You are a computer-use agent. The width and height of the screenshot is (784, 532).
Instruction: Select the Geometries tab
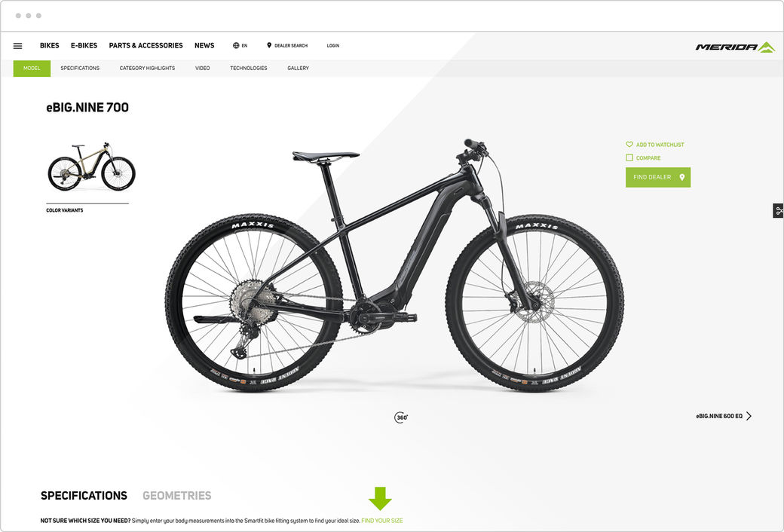point(177,496)
